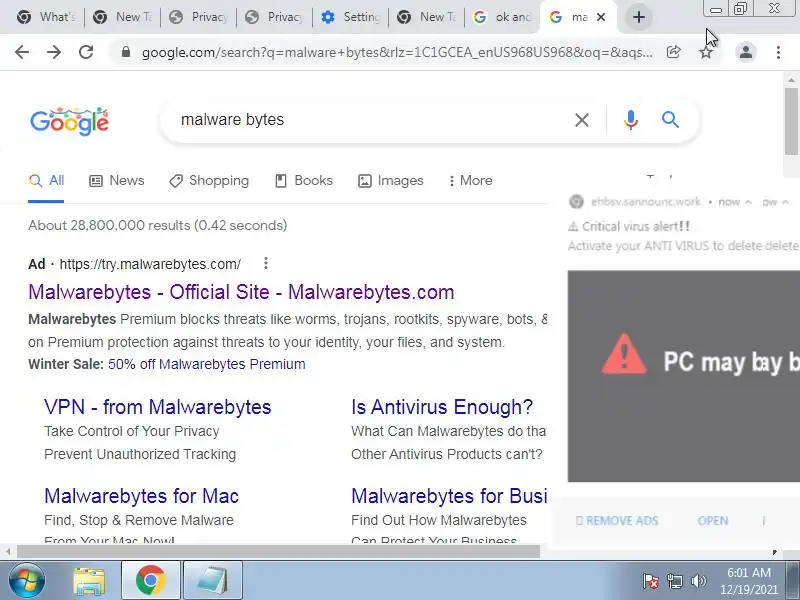Open the ad options three-dot menu
Viewport: 800px width, 600px height.
pos(266,263)
